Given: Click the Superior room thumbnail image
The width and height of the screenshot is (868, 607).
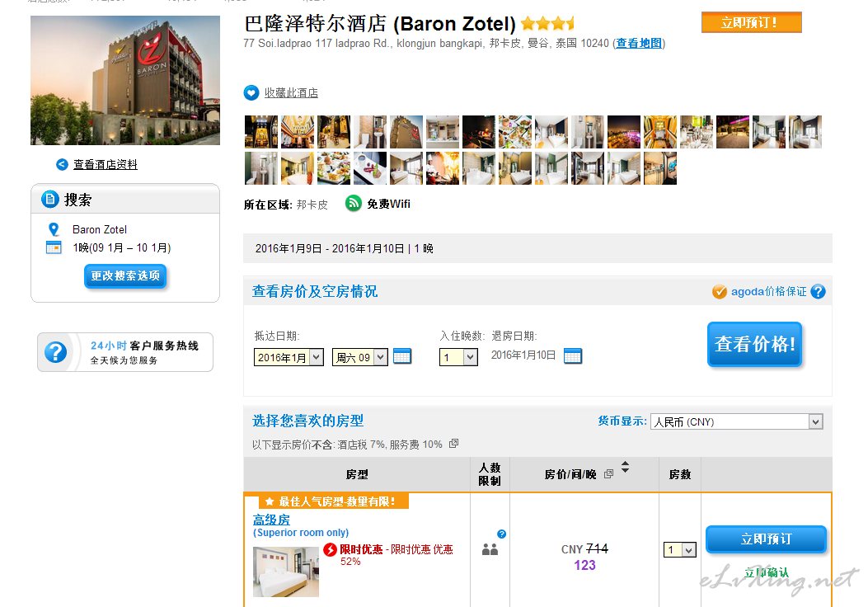Looking at the screenshot, I should coord(285,571).
